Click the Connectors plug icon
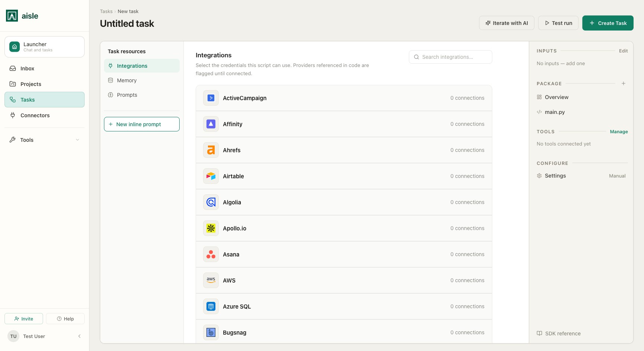The image size is (644, 351). (x=13, y=115)
